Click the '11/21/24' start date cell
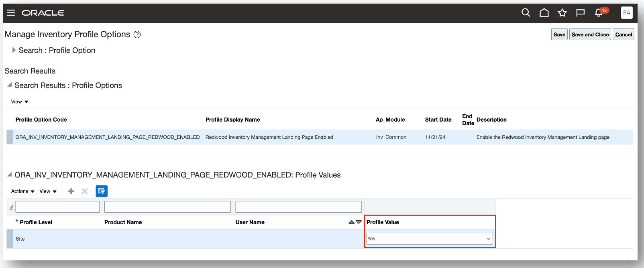 (435, 137)
